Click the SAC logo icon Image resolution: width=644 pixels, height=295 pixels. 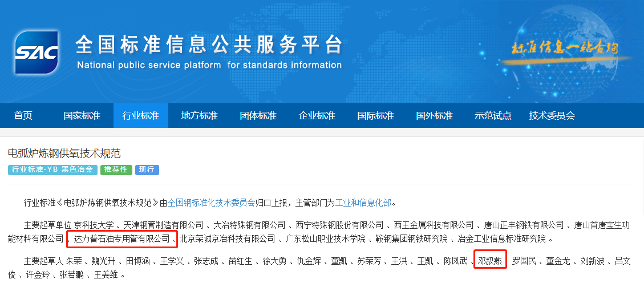(37, 52)
